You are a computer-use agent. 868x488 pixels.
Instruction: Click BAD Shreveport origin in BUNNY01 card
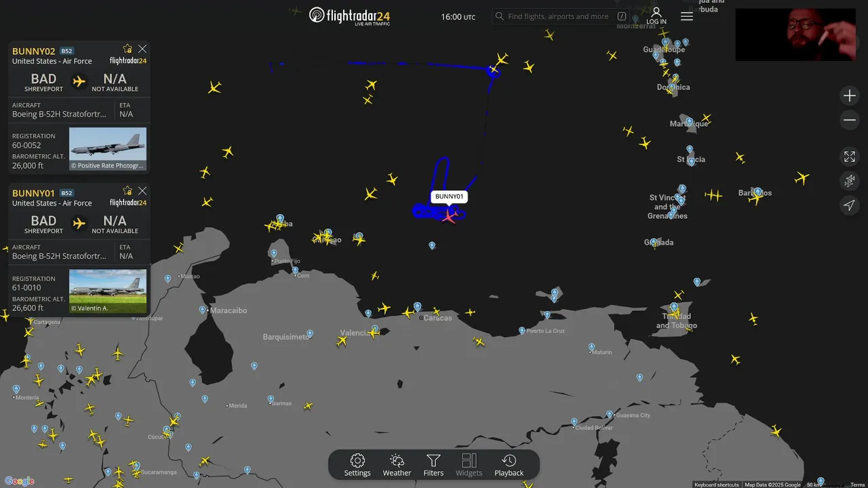(43, 224)
